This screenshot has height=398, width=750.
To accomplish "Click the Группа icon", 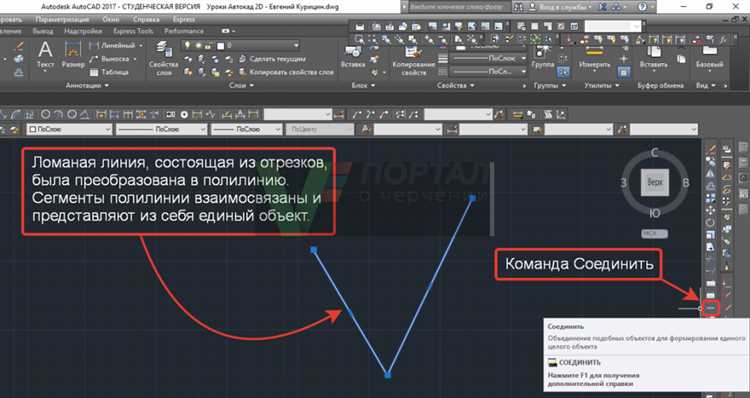I will coord(543,56).
